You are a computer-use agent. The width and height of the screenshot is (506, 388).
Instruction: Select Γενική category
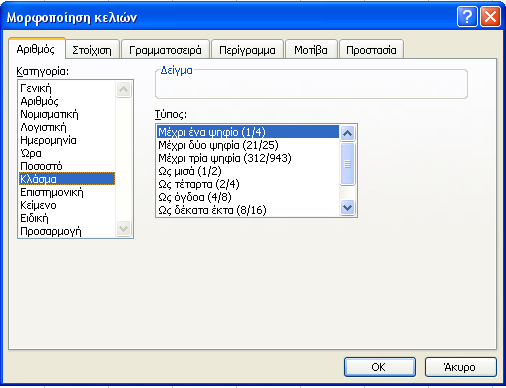tap(67, 88)
